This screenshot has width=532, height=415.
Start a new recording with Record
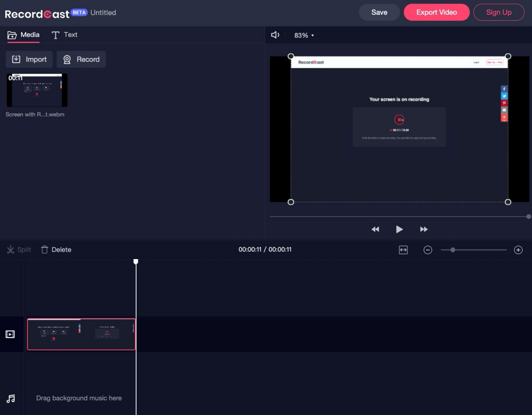tap(81, 59)
